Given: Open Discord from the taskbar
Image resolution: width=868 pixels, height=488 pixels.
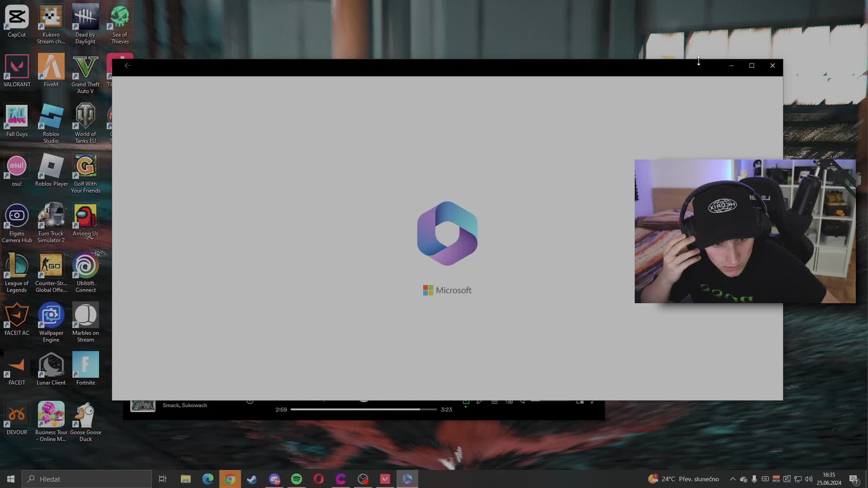Looking at the screenshot, I should [x=274, y=479].
